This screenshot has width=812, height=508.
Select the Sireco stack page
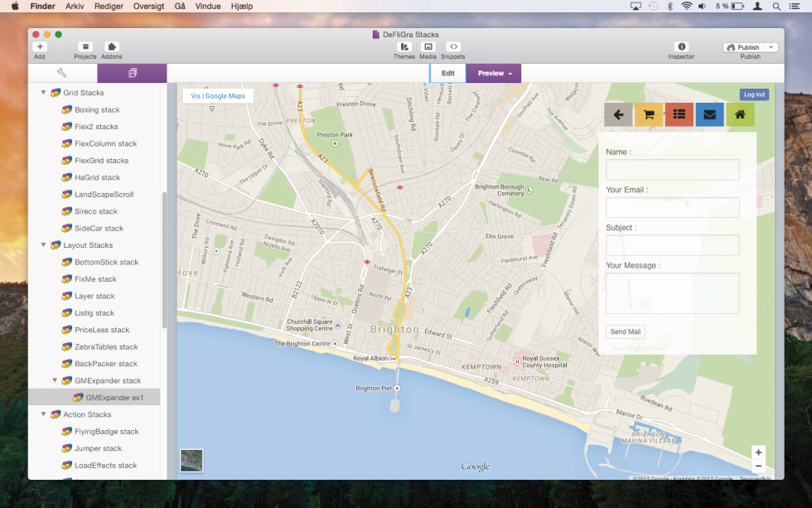coord(96,211)
